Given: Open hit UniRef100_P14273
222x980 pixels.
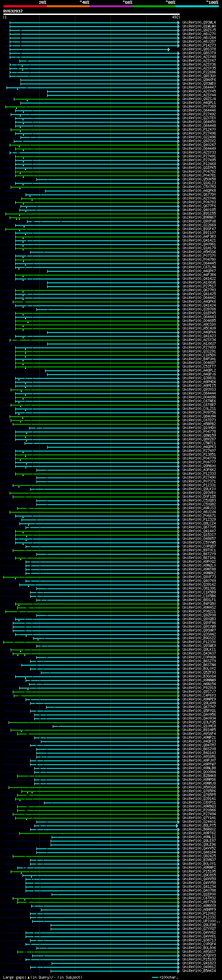Looking at the screenshot, I should 199,45.
